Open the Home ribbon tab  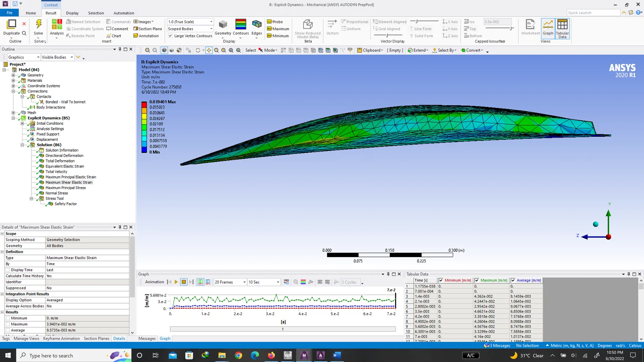[31, 13]
